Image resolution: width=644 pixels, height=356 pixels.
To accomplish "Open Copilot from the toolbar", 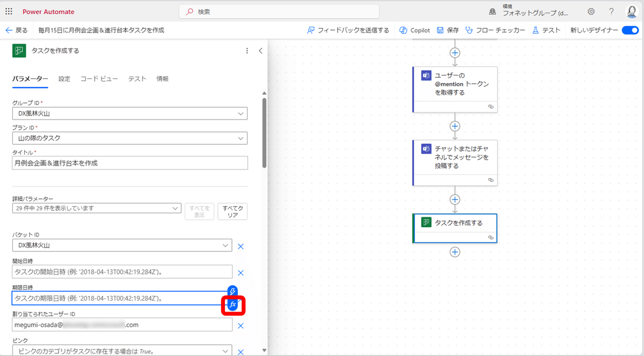I will pyautogui.click(x=415, y=30).
